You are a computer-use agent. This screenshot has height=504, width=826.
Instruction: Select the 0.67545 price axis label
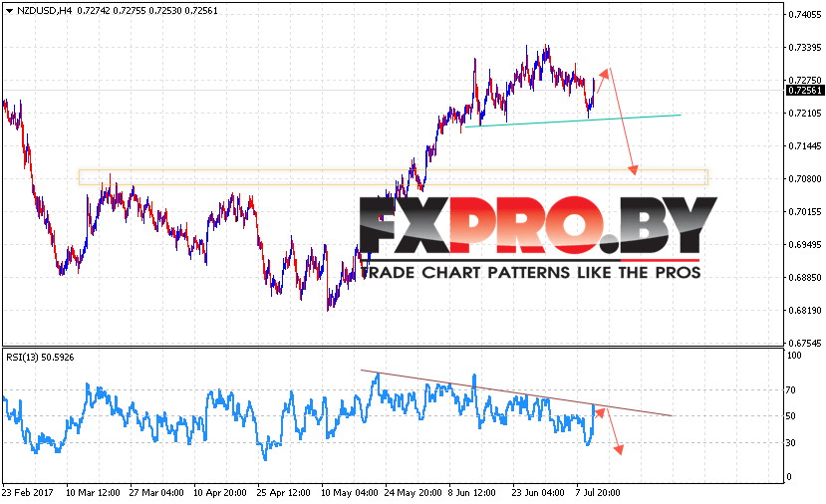coord(805,344)
